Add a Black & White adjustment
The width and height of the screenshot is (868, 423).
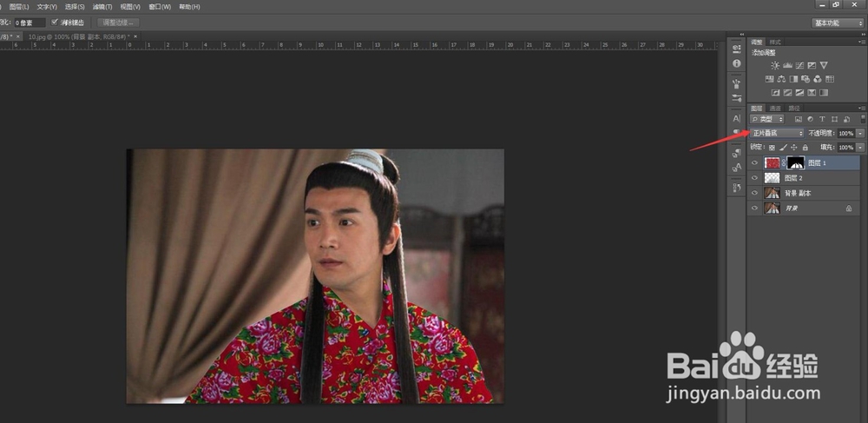[x=794, y=79]
